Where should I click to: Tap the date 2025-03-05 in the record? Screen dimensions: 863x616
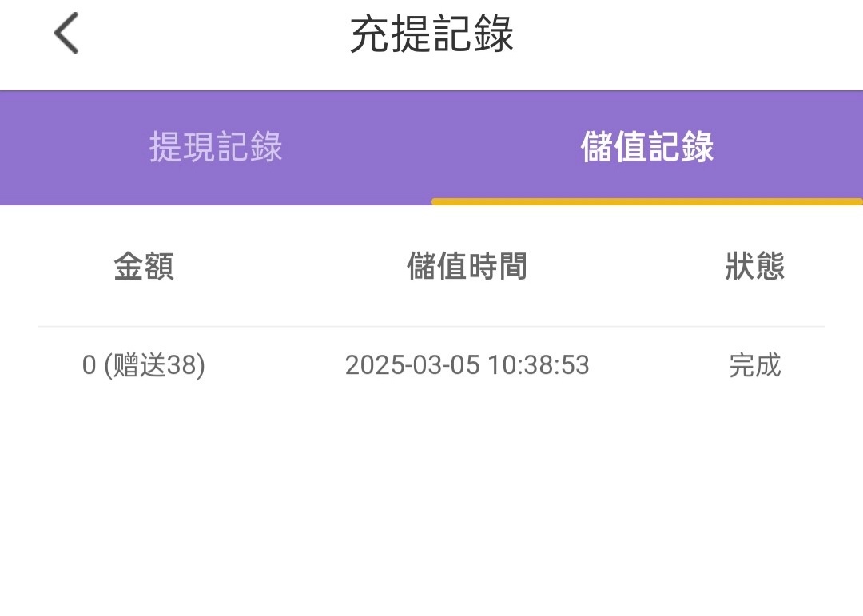pos(412,366)
